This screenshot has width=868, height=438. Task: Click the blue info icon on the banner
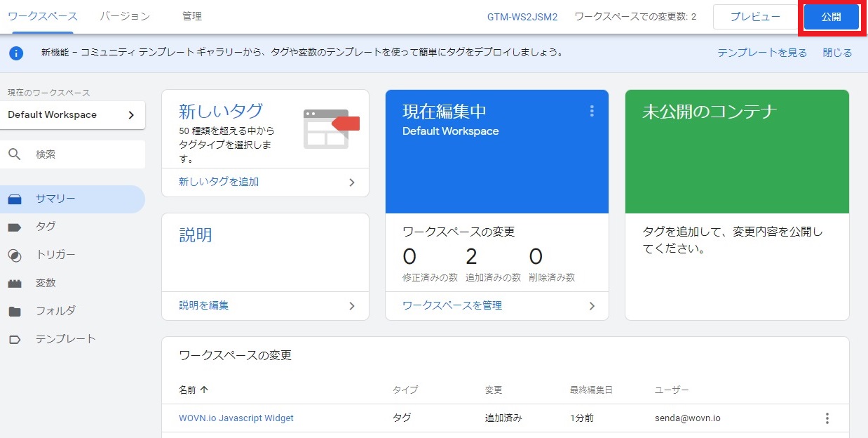coord(15,53)
